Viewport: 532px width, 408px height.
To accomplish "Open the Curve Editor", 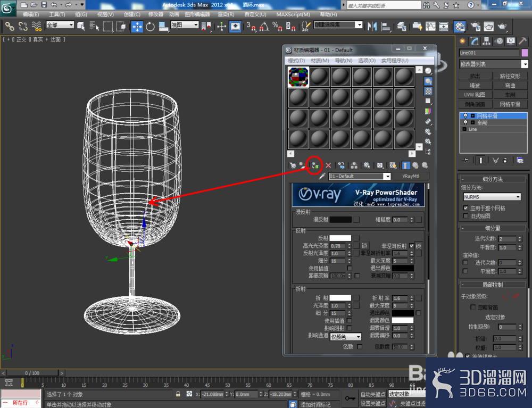I will pyautogui.click(x=430, y=27).
